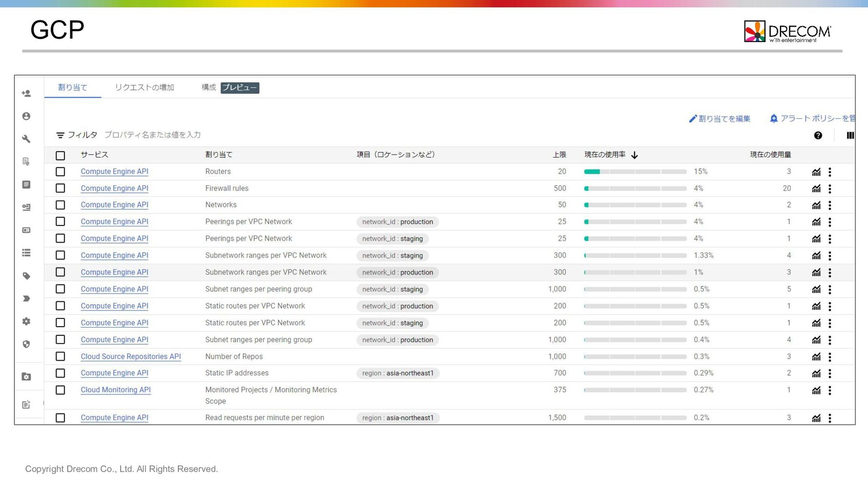Open the label arrow sidebar icon
Viewport: 868px width, 488px height.
click(x=26, y=298)
